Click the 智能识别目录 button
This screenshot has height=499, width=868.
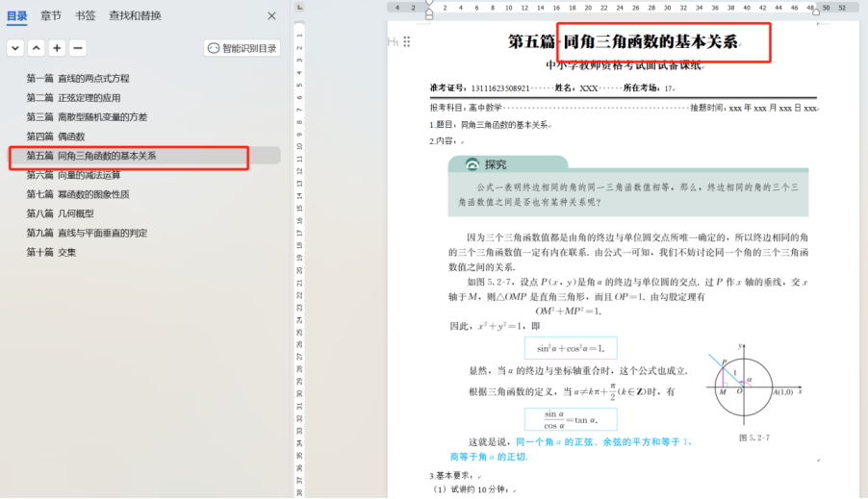[x=242, y=48]
